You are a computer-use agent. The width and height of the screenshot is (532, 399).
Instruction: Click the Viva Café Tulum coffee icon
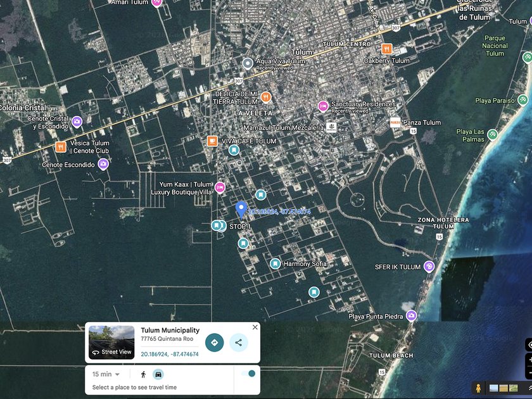[x=212, y=141]
